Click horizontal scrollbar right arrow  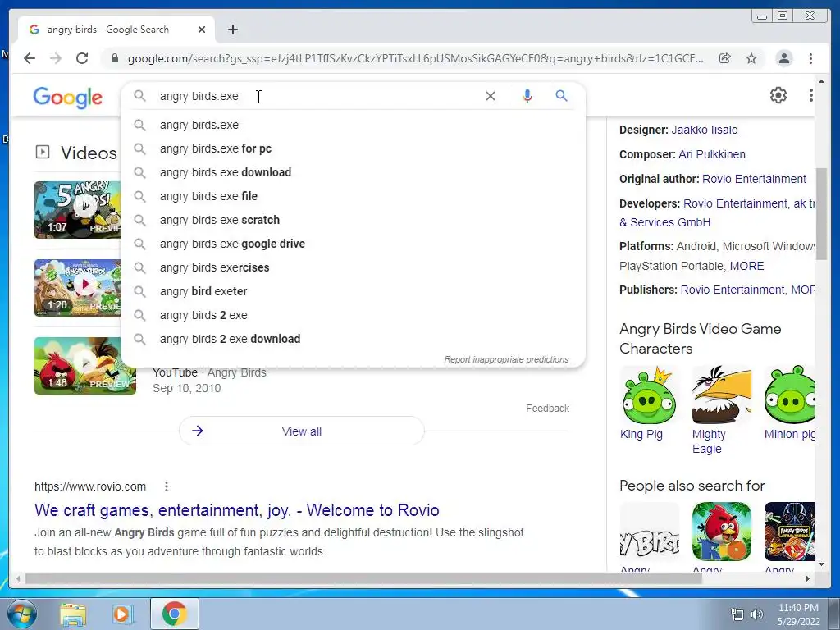808,578
